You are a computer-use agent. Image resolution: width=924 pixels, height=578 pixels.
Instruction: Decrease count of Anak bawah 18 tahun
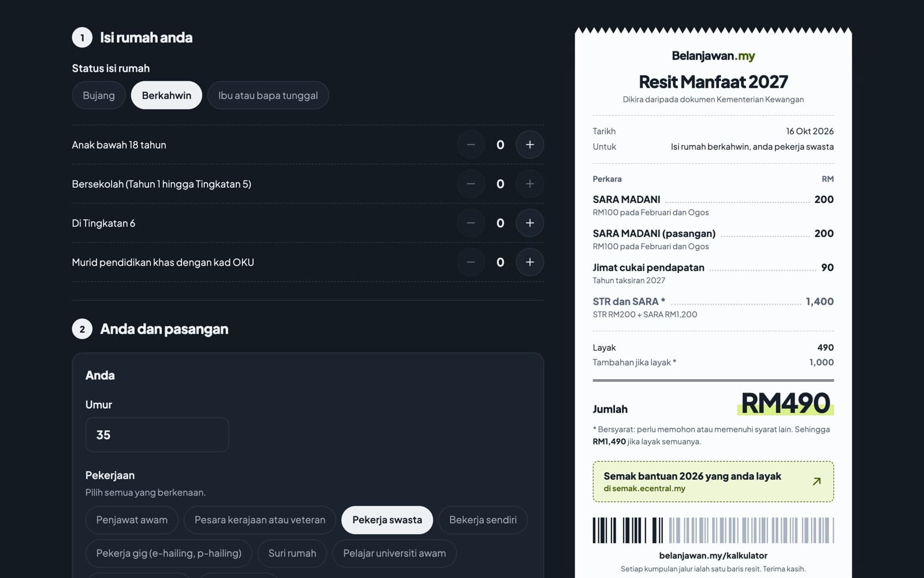pos(471,144)
